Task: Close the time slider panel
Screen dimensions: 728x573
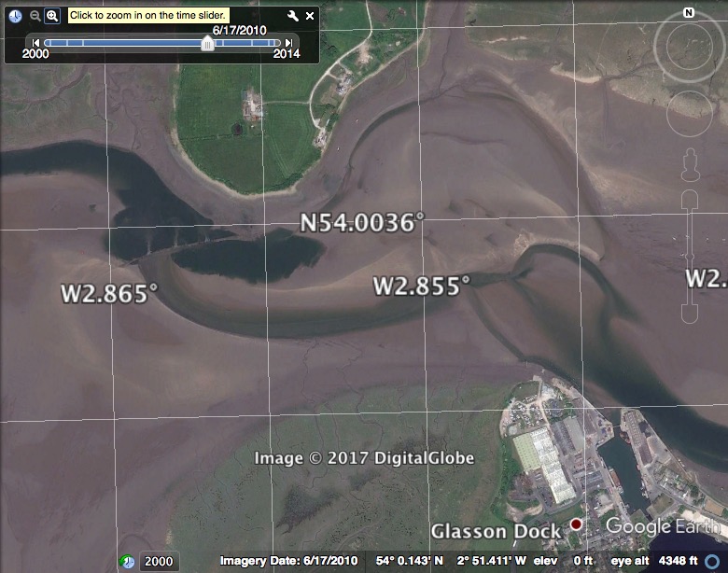Action: (310, 16)
